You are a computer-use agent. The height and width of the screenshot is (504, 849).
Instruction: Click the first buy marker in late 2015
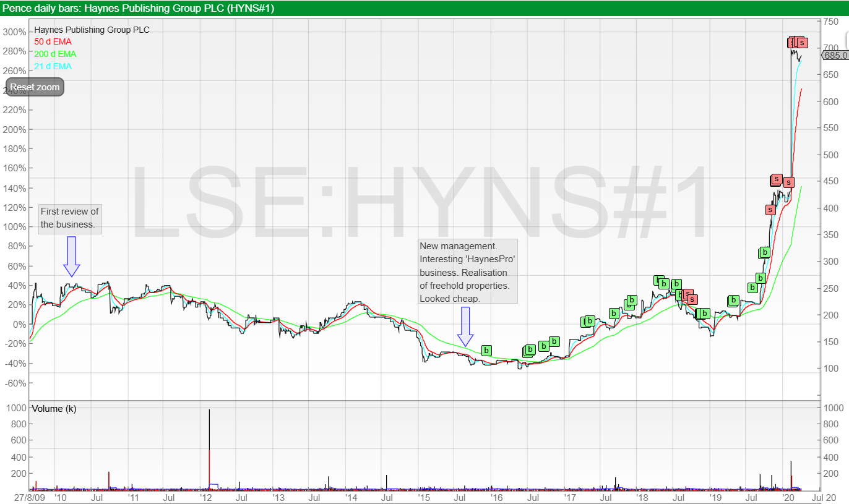(x=486, y=351)
